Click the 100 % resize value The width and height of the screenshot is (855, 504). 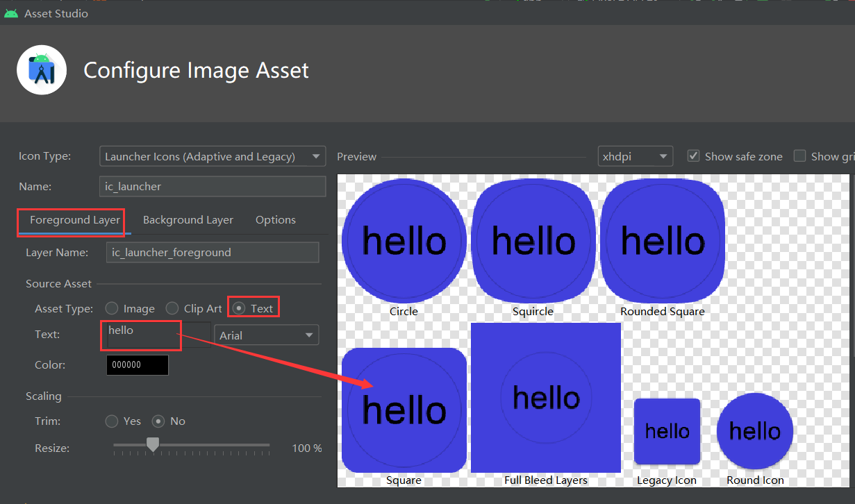tap(307, 448)
